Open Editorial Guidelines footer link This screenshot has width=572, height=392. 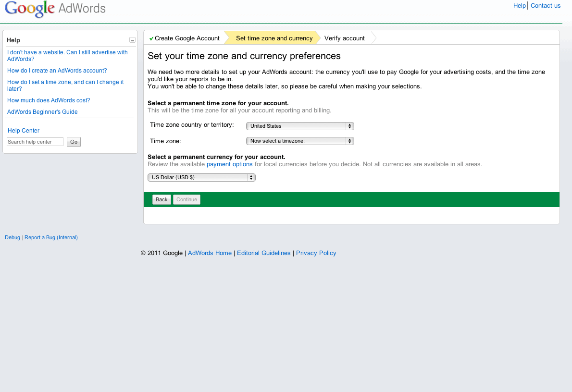click(x=264, y=253)
